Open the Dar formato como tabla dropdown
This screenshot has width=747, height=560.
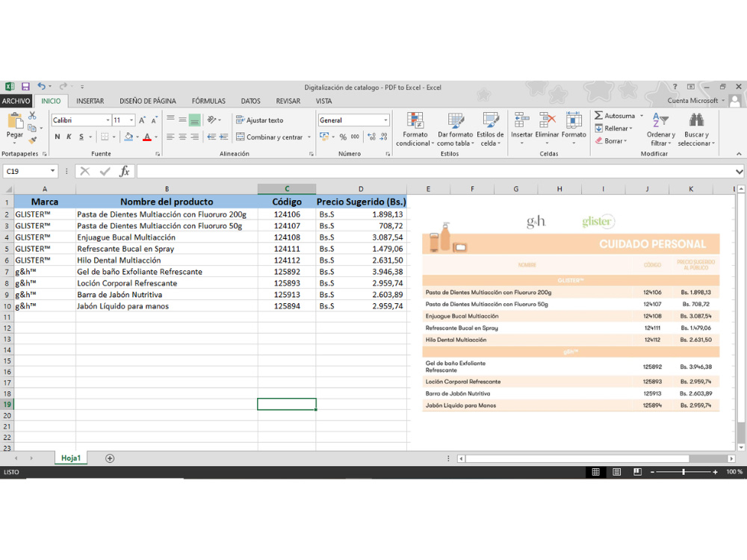(455, 129)
